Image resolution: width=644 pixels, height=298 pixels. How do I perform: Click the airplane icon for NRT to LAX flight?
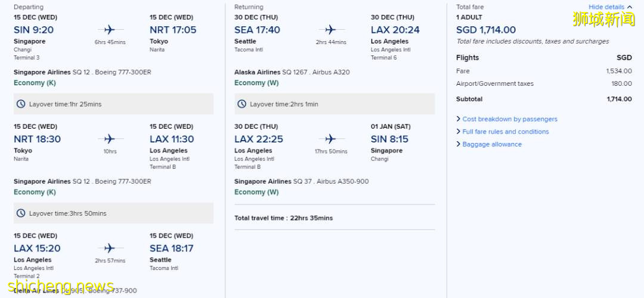110,139
